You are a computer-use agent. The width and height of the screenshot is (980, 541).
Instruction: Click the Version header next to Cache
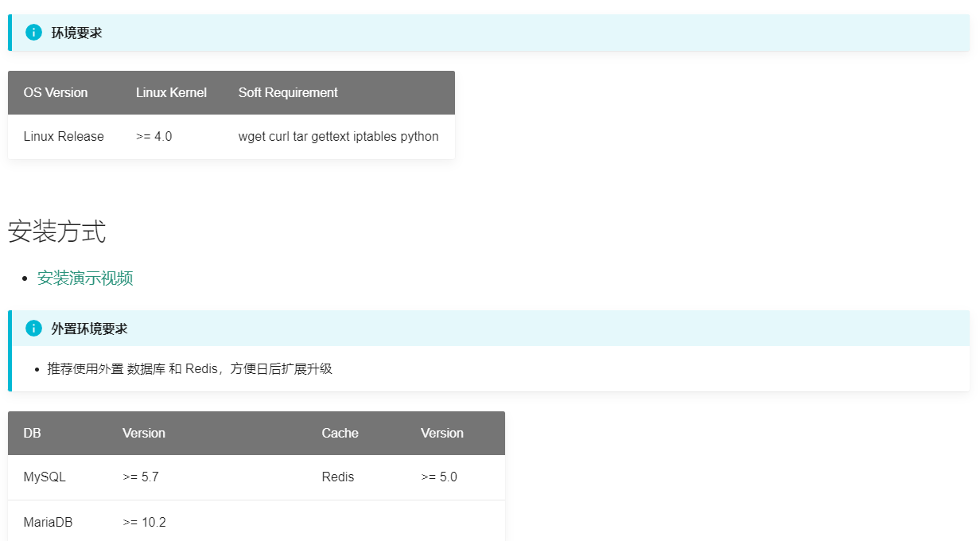click(x=442, y=433)
